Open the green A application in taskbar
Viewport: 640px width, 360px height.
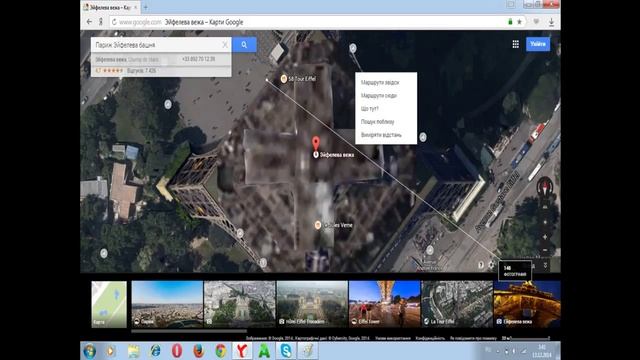[264, 351]
